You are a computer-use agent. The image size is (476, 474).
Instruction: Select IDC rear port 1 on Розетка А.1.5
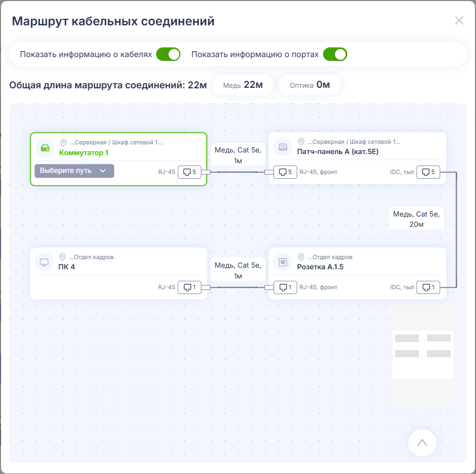(x=428, y=287)
